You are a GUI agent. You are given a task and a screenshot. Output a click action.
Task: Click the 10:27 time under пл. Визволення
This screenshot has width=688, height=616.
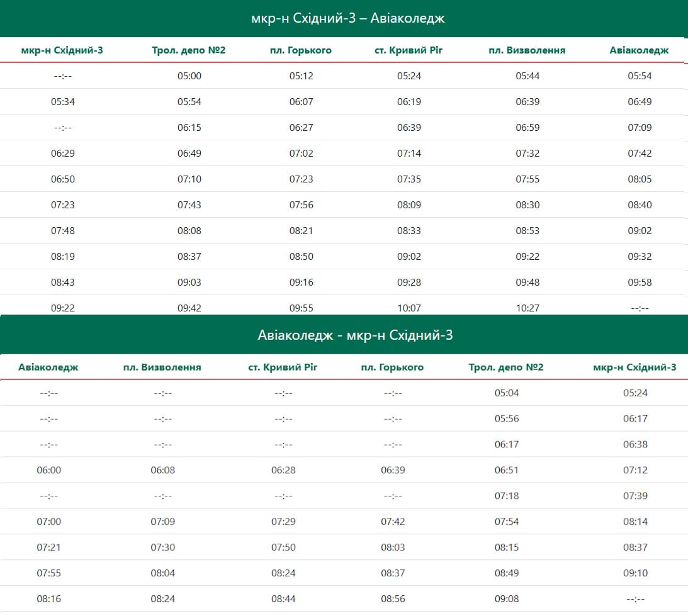(x=527, y=308)
